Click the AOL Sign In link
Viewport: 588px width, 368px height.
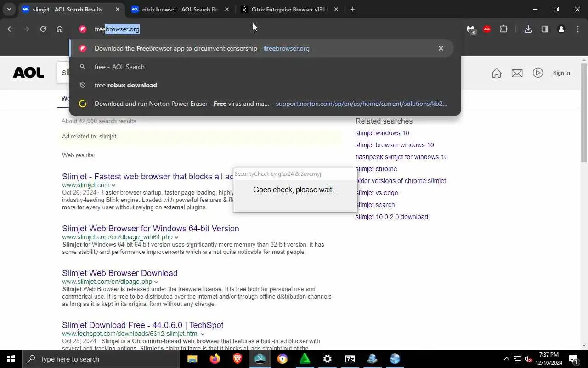(561, 73)
